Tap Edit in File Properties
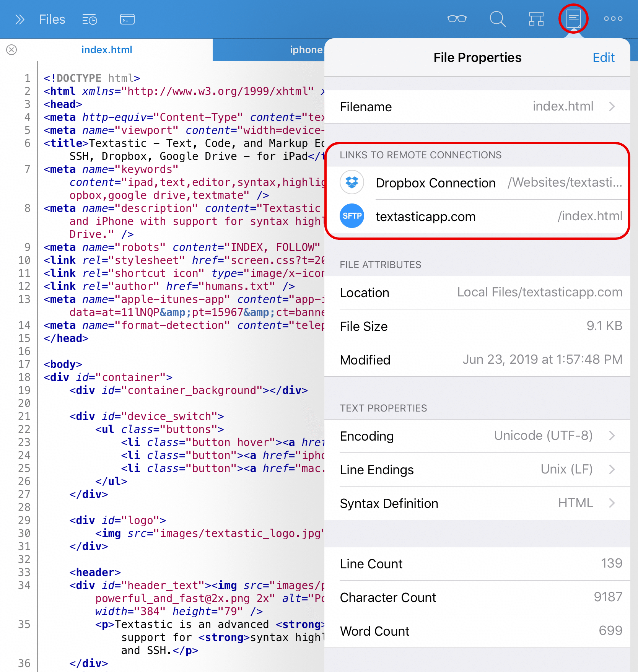Viewport: 638px width, 672px height. click(x=603, y=58)
